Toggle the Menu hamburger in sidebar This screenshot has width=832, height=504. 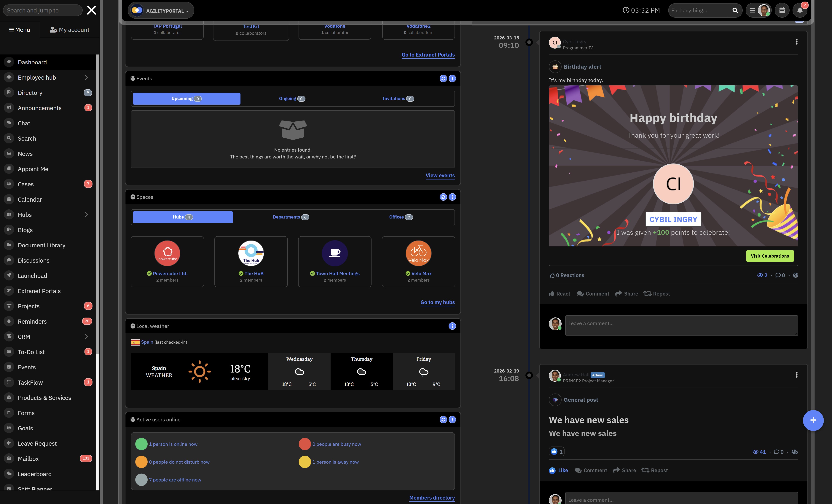pos(20,30)
